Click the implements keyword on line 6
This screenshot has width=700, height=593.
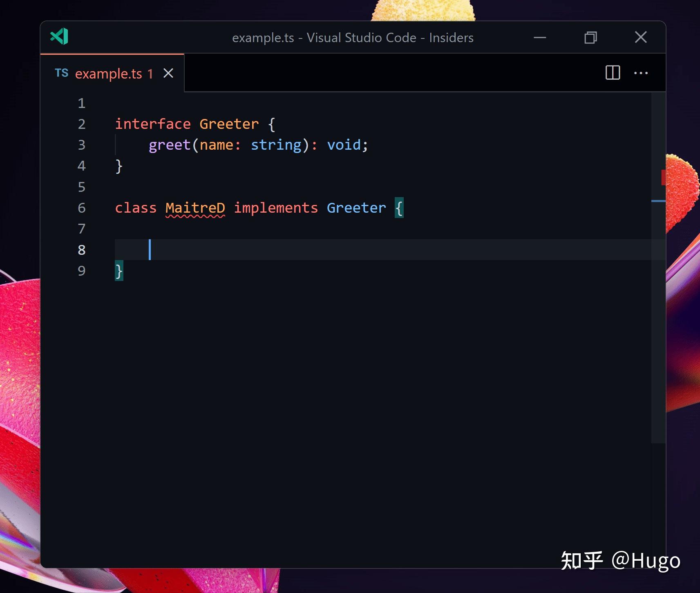(276, 208)
